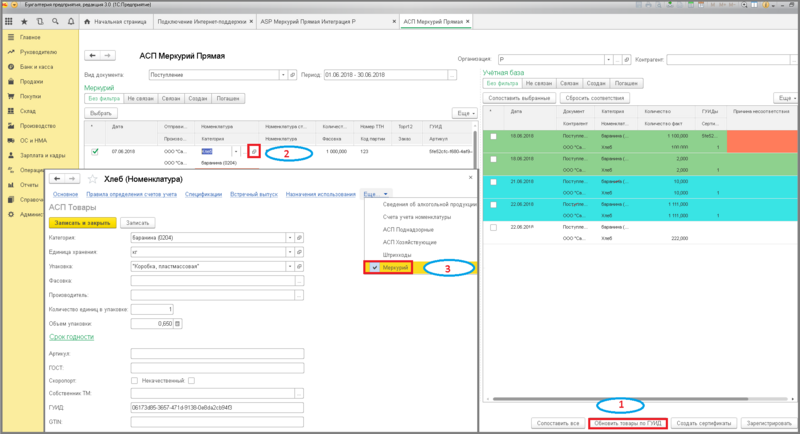Expand the Категория dropdown arrow
This screenshot has height=434, width=800.
coord(290,239)
